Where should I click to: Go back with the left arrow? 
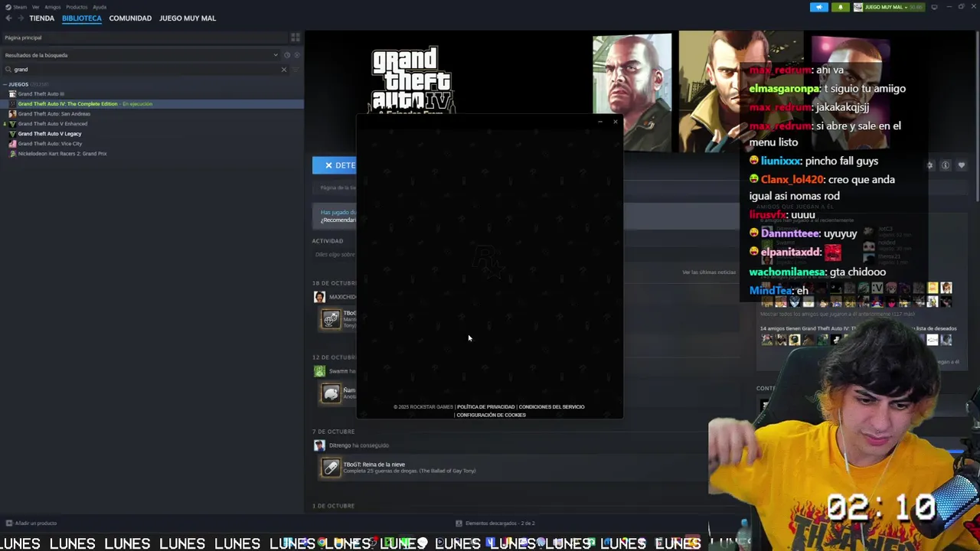point(8,18)
